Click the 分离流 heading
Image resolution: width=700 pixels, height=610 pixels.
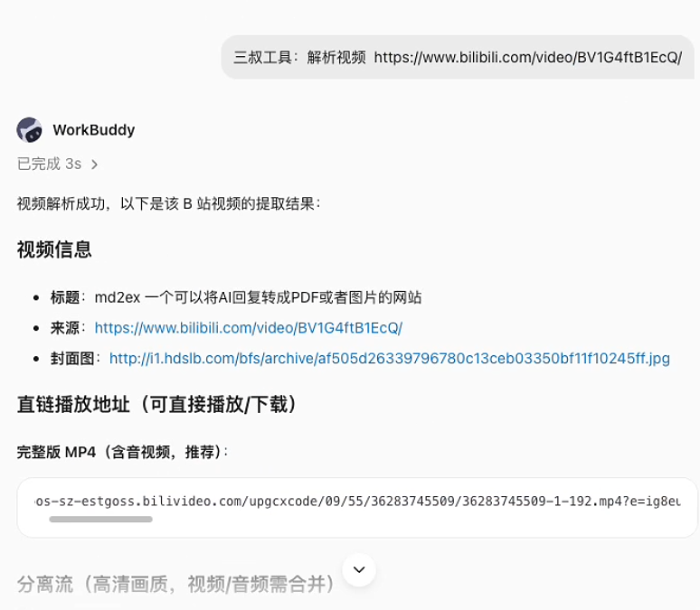tap(175, 584)
